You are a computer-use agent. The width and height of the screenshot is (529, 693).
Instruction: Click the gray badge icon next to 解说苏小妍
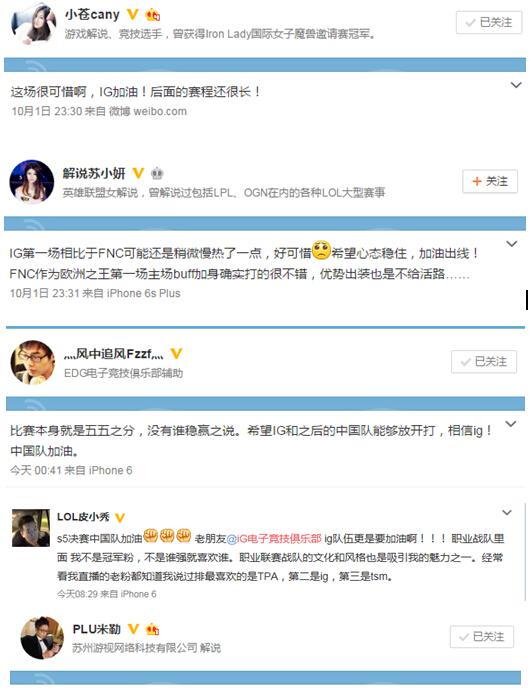[157, 173]
